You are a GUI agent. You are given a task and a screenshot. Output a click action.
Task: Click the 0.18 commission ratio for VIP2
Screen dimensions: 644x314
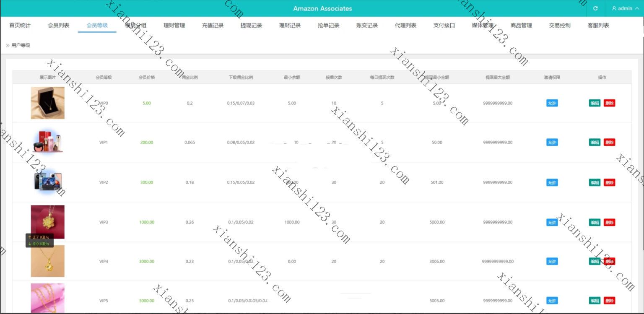(190, 182)
